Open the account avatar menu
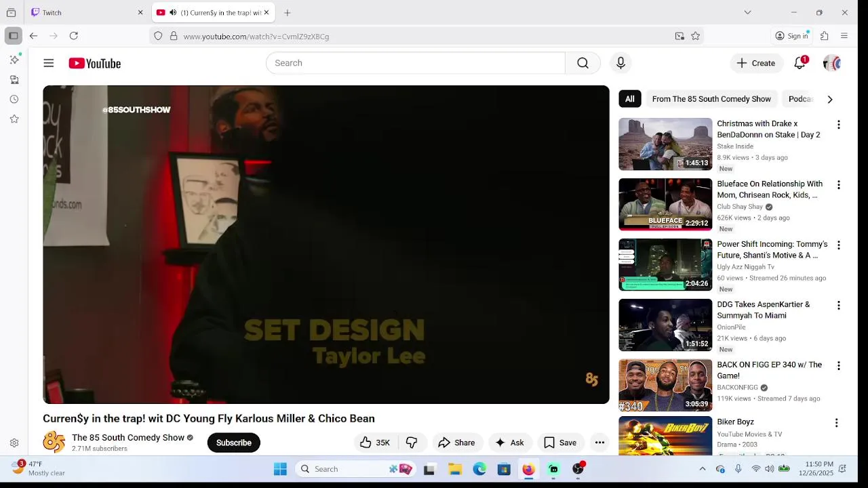This screenshot has height=488, width=868. click(x=832, y=63)
